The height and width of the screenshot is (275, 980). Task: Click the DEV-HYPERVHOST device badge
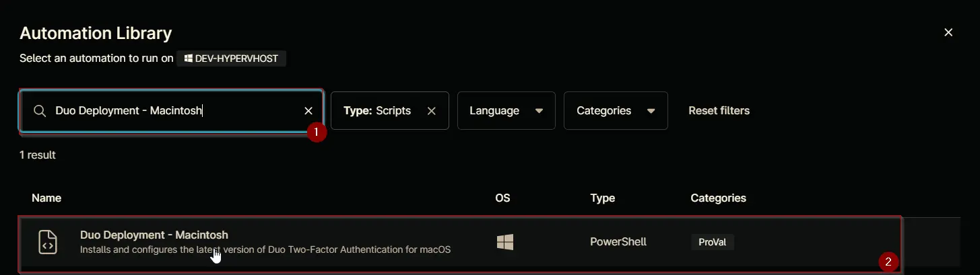pyautogui.click(x=232, y=59)
